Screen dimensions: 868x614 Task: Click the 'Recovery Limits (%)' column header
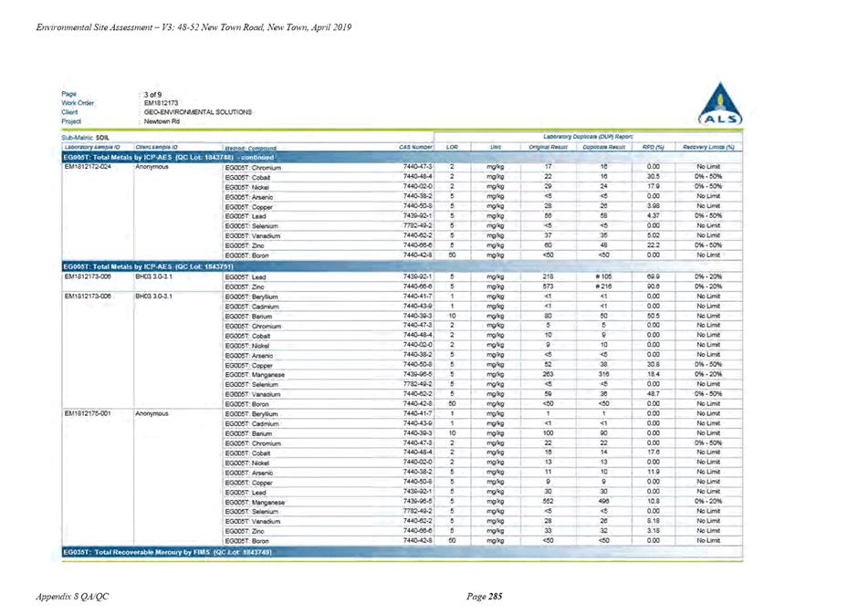click(x=708, y=147)
